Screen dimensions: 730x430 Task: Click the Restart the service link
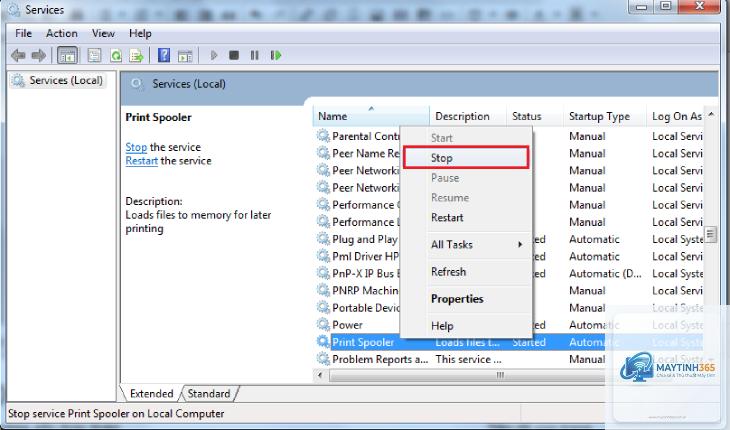pos(142,161)
